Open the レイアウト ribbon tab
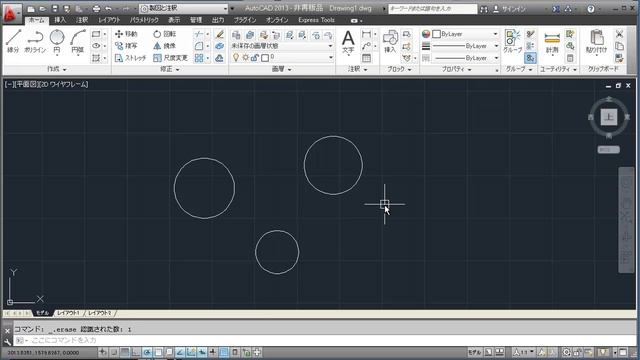 109,20
